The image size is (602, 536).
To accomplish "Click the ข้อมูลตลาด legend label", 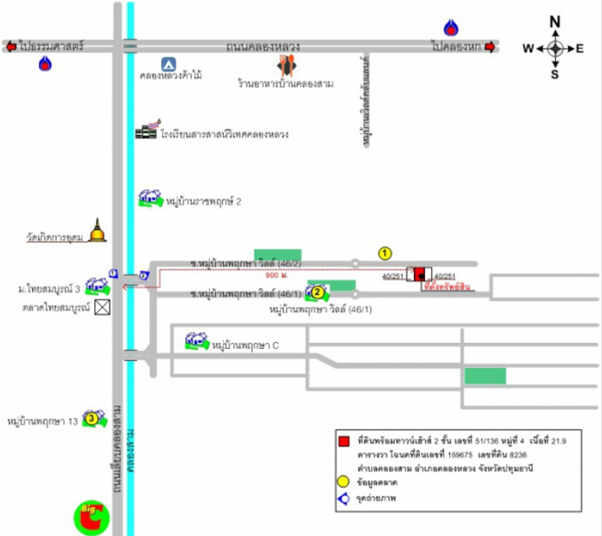I will (377, 482).
